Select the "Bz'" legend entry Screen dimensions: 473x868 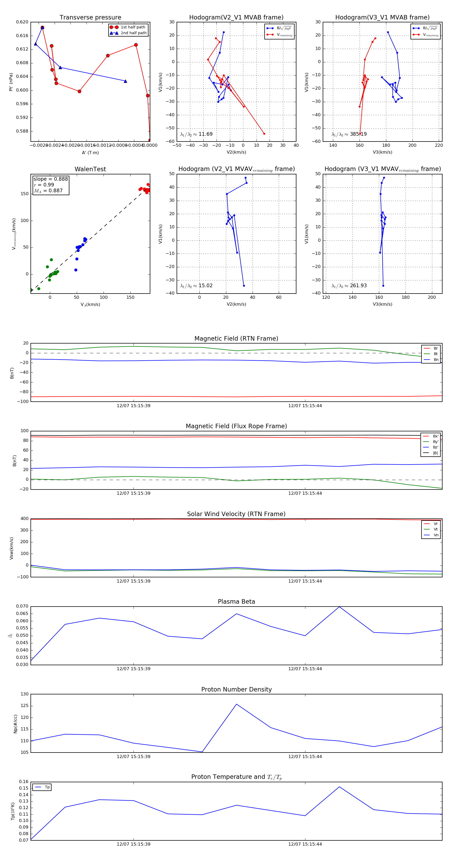431,447
